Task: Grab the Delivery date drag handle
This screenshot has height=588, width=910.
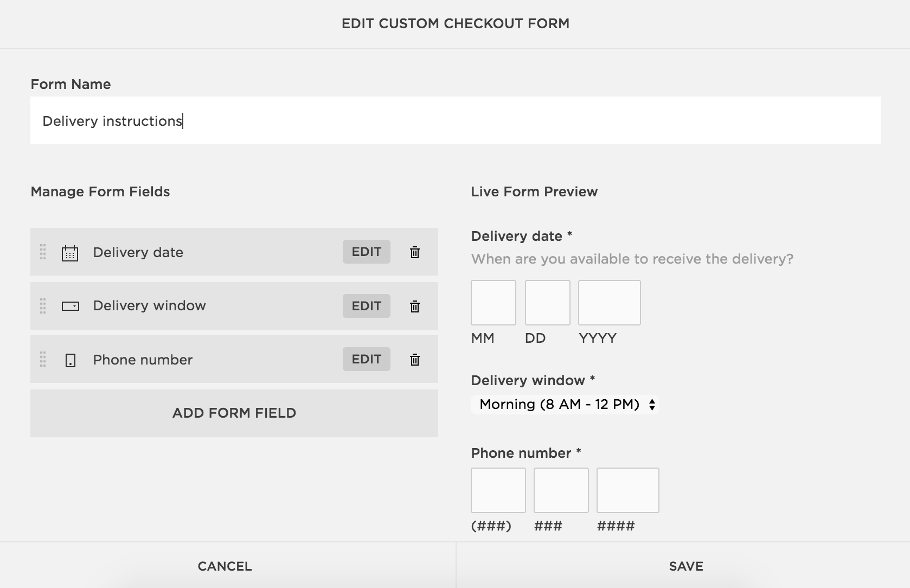Action: pos(43,252)
